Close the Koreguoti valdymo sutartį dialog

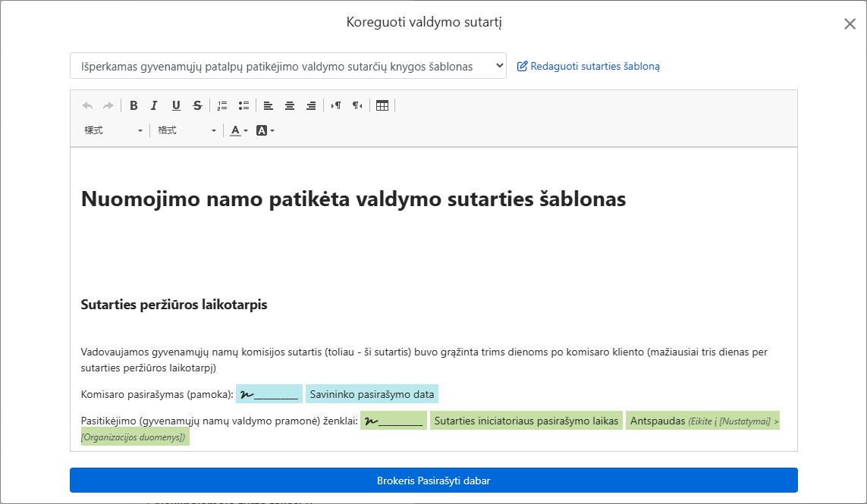click(x=850, y=23)
